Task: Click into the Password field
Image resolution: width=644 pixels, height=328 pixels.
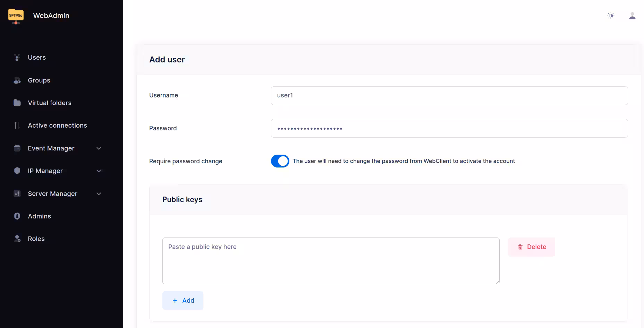Action: click(x=449, y=128)
